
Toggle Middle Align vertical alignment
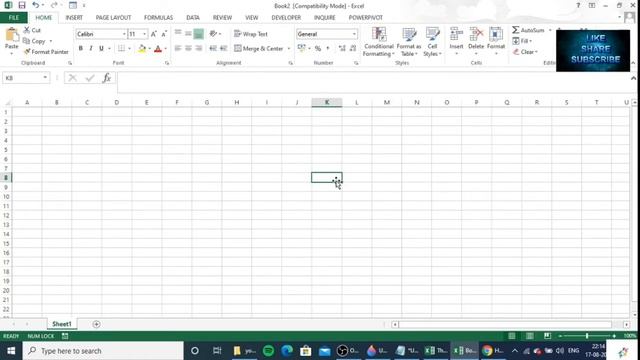click(188, 34)
